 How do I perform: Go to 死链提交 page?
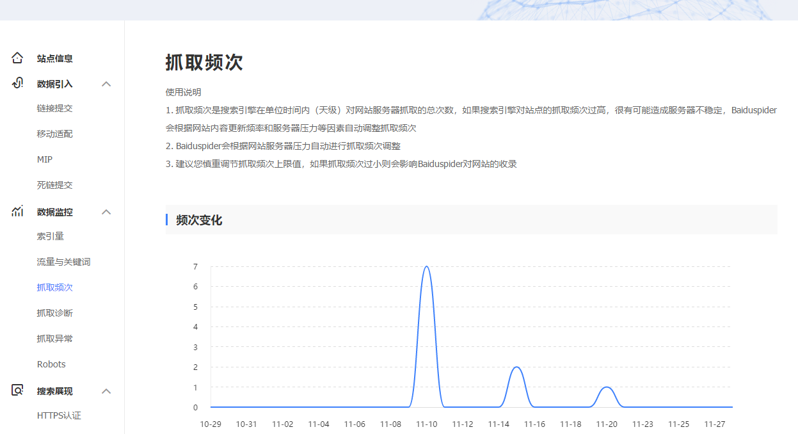[x=54, y=185]
